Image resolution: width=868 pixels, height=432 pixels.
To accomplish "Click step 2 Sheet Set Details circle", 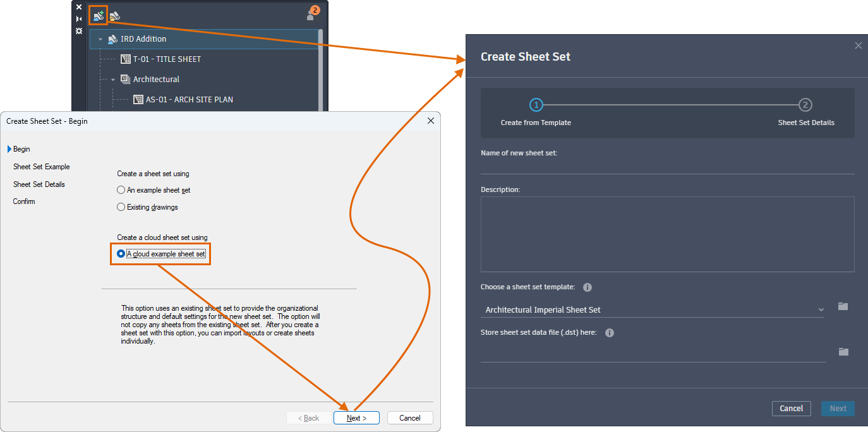I will (x=805, y=105).
